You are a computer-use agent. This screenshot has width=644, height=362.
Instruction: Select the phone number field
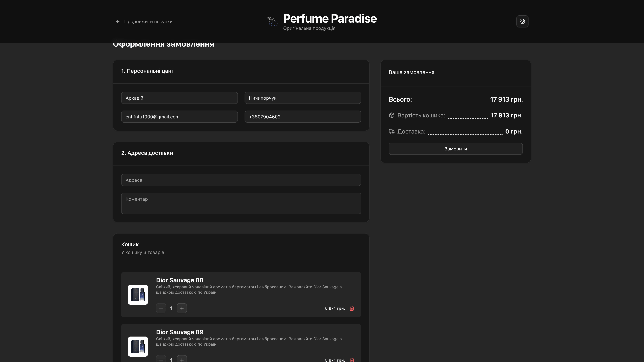[x=303, y=116]
